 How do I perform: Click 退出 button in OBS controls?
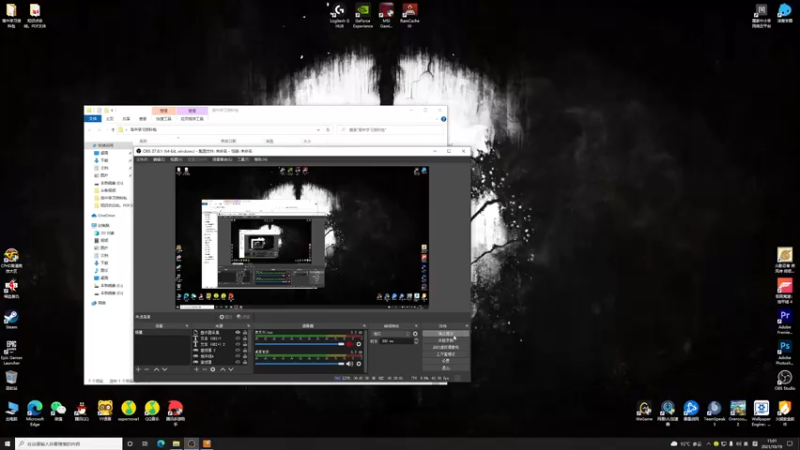(445, 368)
